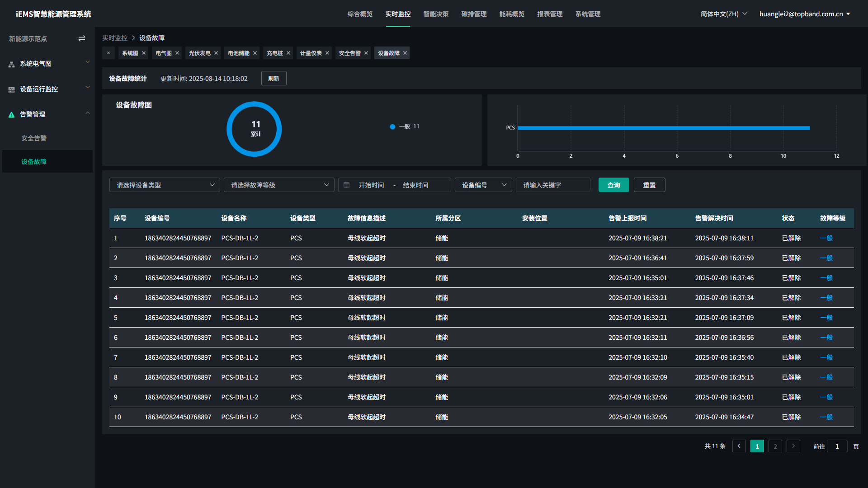The image size is (868, 488).
Task: Click the site switch arrows icon
Action: pyautogui.click(x=82, y=39)
